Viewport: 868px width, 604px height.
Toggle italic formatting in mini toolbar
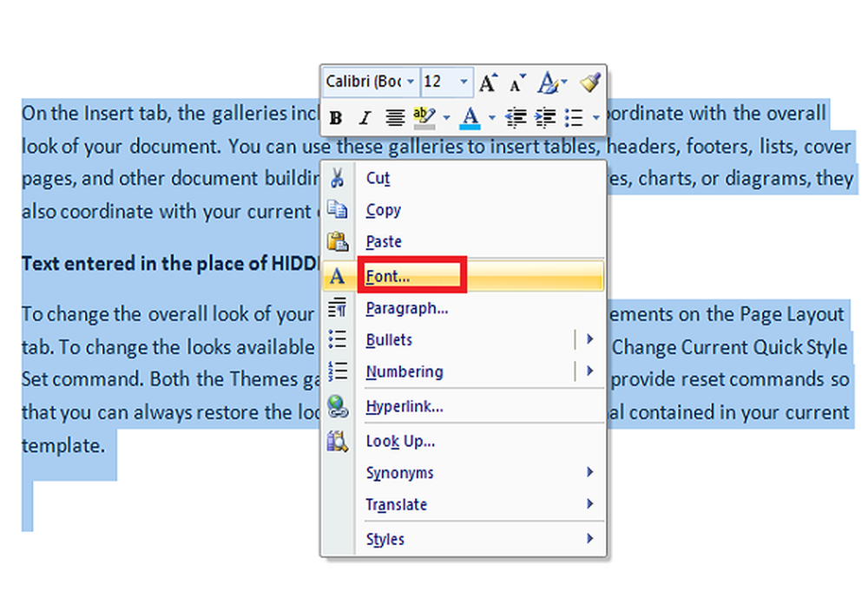pos(365,118)
